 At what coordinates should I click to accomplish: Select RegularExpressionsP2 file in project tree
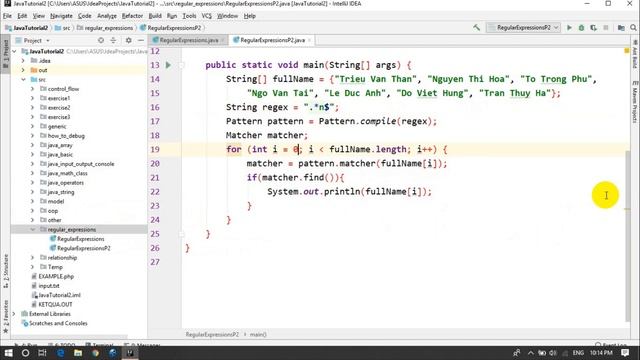[83, 249]
